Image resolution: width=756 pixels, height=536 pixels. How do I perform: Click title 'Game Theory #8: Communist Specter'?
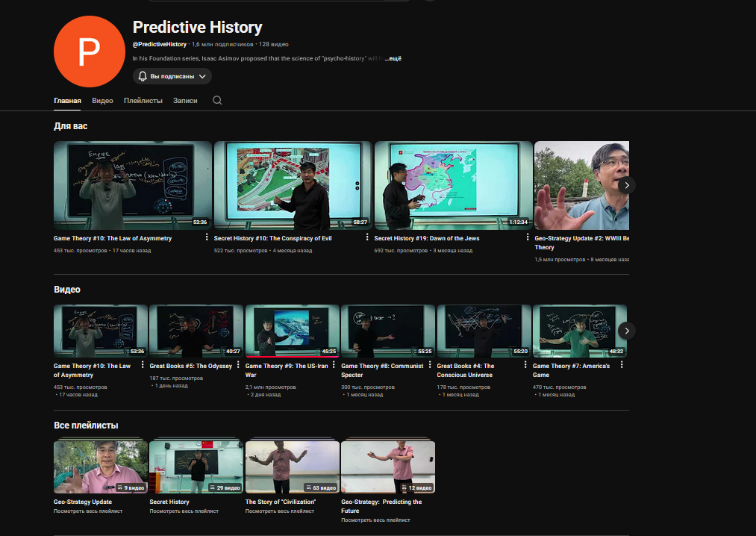(x=382, y=370)
